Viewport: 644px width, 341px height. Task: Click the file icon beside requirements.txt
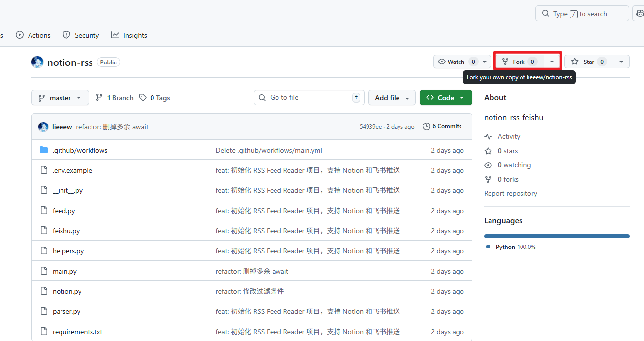point(44,332)
